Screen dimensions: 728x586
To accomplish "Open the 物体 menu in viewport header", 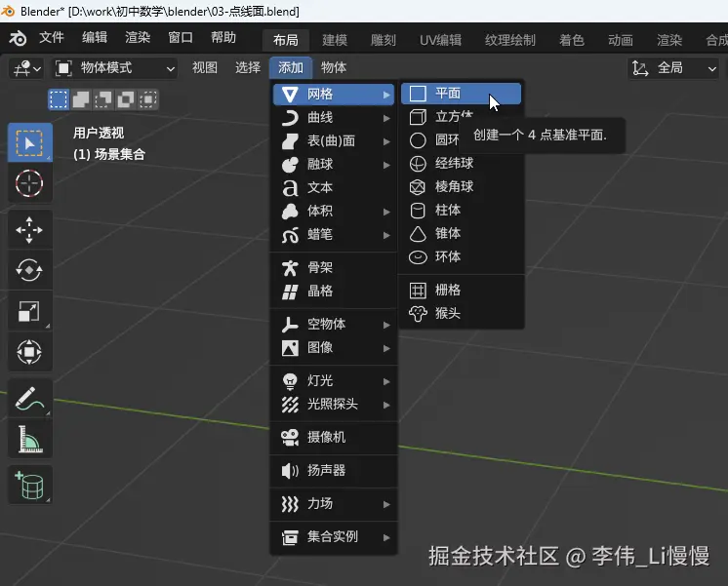I will [334, 67].
